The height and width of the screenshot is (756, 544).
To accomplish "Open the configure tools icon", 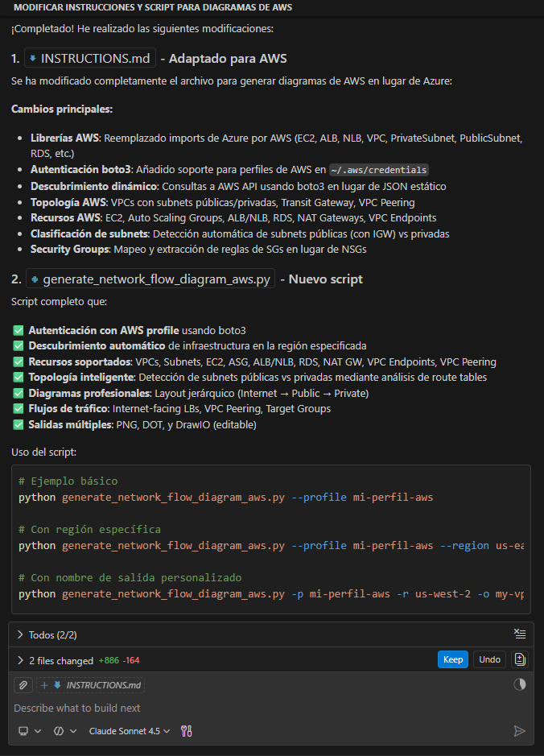I will 187,731.
